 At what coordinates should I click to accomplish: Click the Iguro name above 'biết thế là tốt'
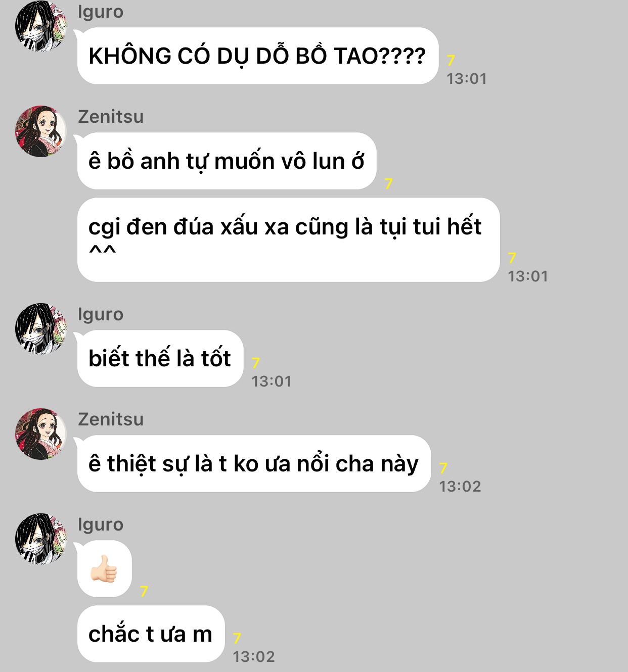coord(101,314)
